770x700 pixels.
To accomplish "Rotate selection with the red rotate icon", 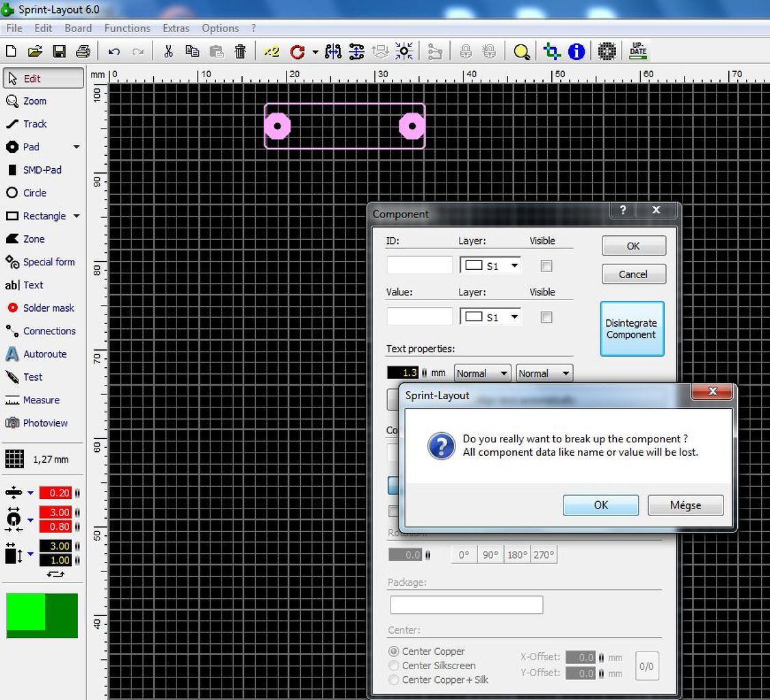I will tap(297, 51).
